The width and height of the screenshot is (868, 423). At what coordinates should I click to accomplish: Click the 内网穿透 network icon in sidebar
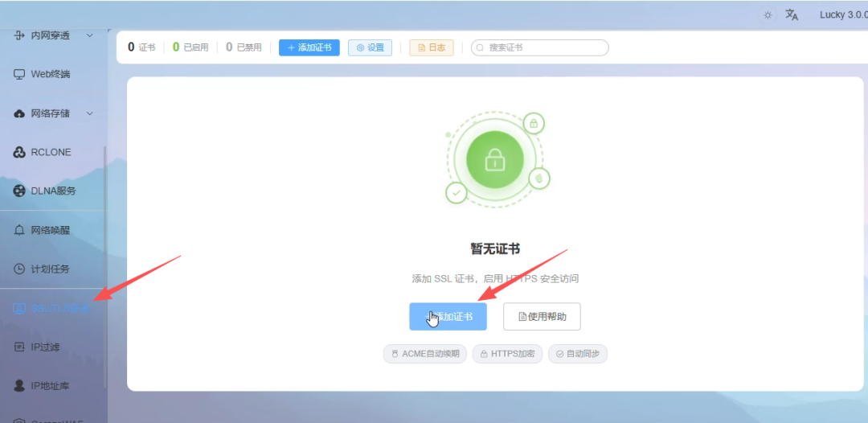click(19, 35)
